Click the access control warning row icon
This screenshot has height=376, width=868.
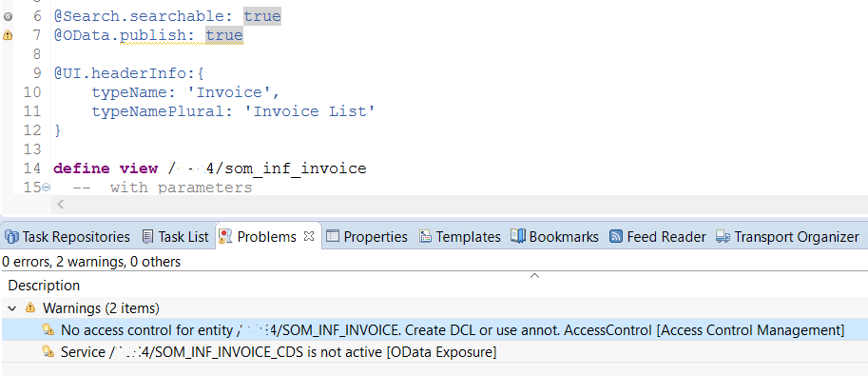(x=48, y=330)
